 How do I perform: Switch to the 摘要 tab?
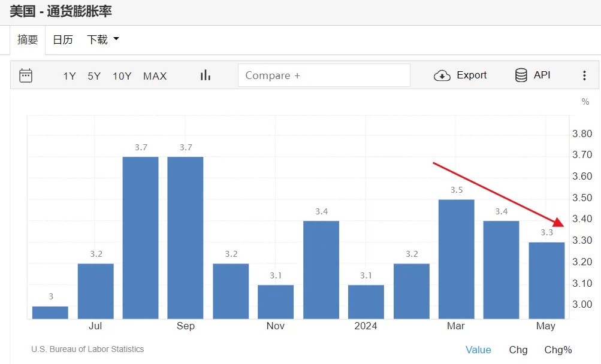pyautogui.click(x=28, y=40)
